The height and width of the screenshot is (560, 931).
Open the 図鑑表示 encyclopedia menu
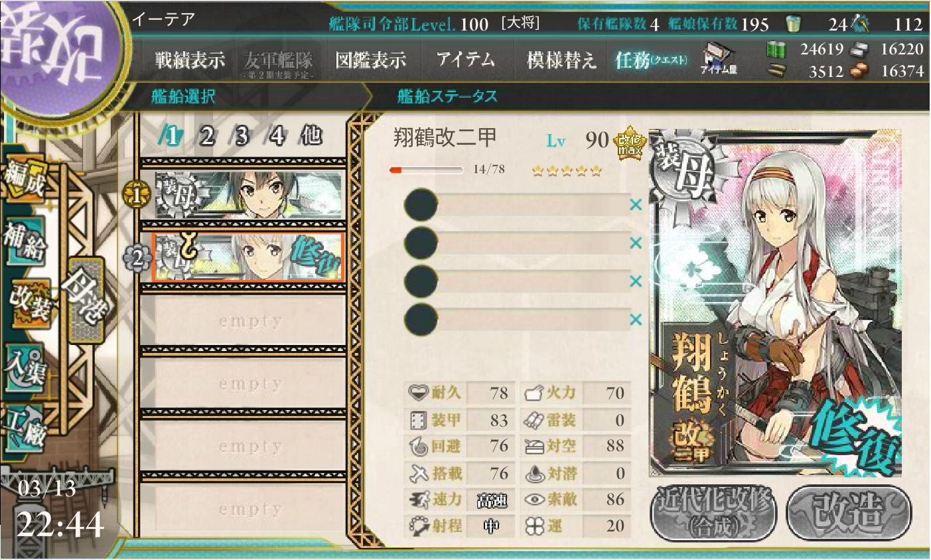(x=370, y=60)
